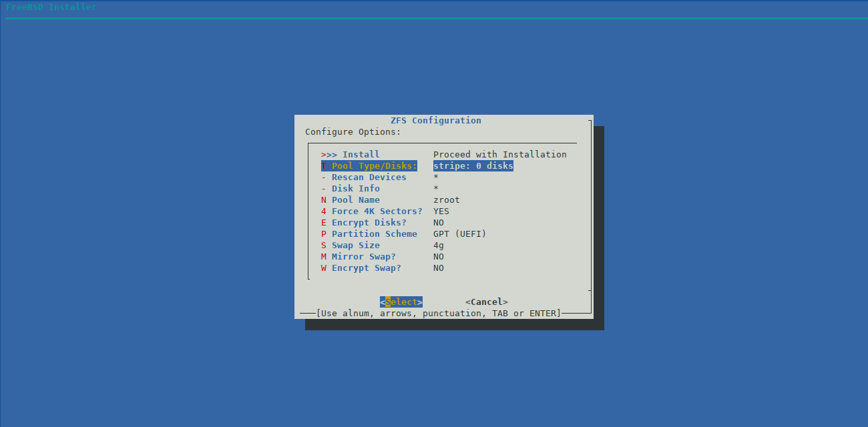Screen dimensions: 868x427
Task: Click the '>>>' marker before Install
Action: tap(329, 154)
